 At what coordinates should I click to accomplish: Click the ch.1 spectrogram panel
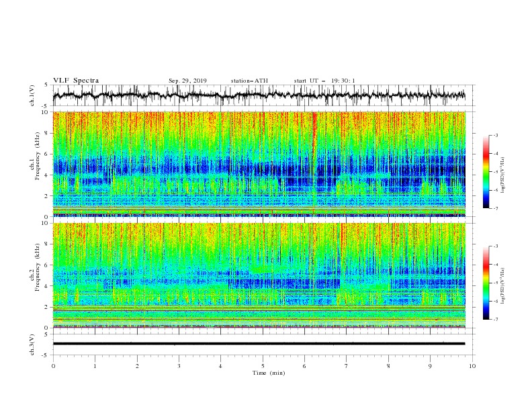point(259,164)
